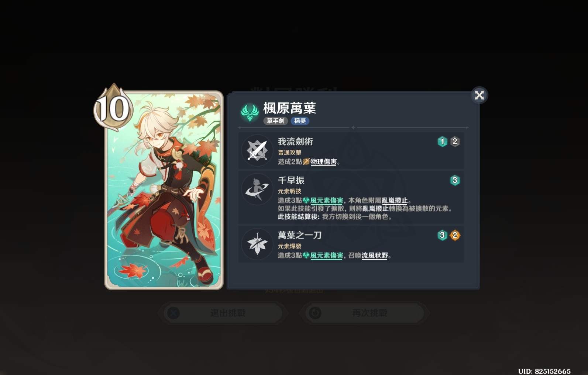Click the 再次挑戰 retry button
The height and width of the screenshot is (375, 588).
[x=365, y=313]
